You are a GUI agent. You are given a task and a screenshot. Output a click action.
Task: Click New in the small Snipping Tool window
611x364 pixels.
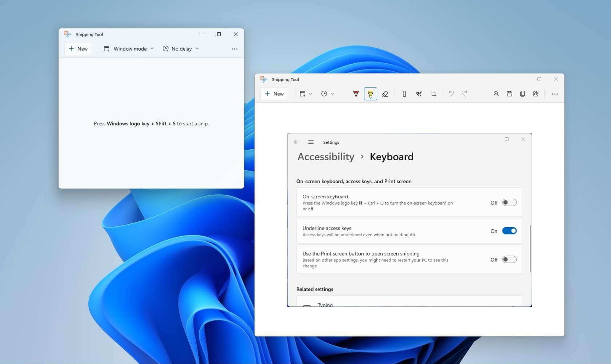(78, 49)
